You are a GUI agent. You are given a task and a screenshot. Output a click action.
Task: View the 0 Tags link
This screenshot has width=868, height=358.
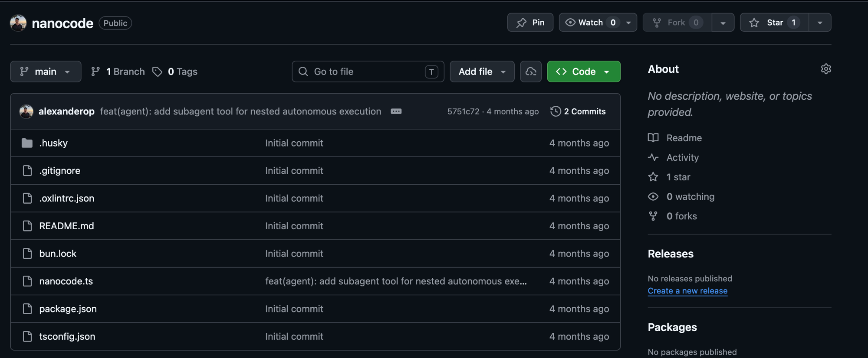pos(175,72)
